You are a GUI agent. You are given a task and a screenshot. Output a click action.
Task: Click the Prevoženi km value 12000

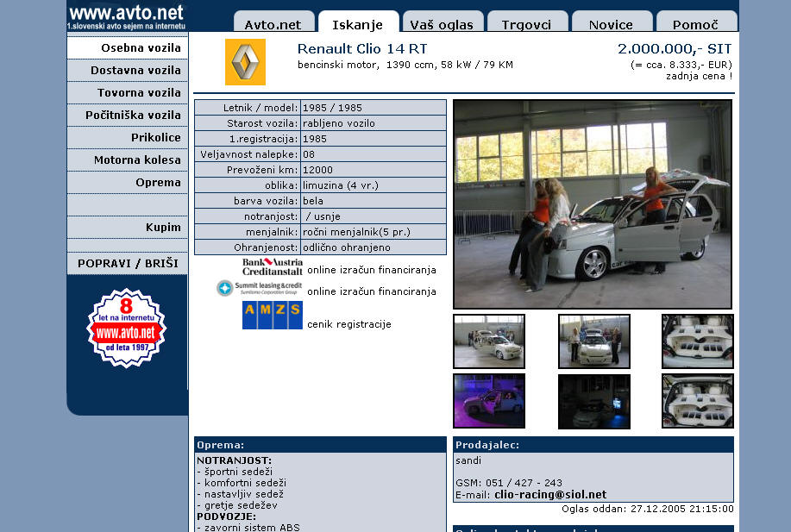(x=317, y=170)
